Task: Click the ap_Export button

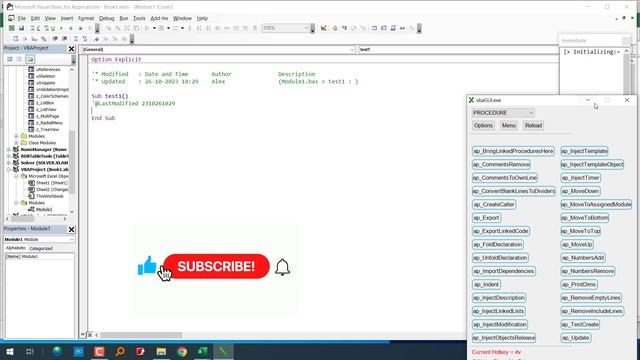Action: pos(486,218)
